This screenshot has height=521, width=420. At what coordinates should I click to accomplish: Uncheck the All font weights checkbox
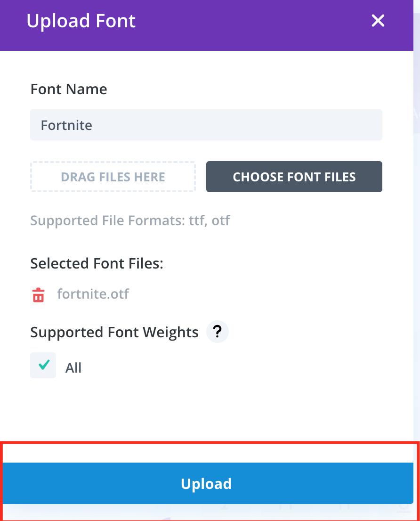click(x=43, y=366)
